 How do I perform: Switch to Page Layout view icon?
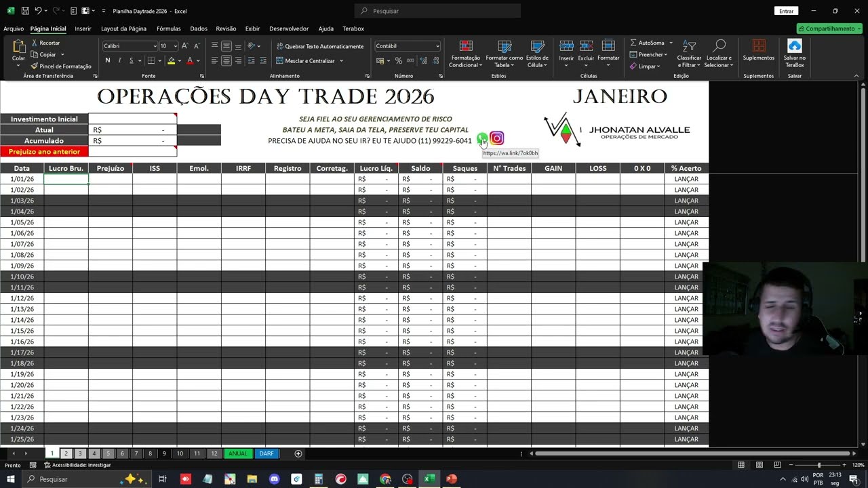click(x=759, y=465)
